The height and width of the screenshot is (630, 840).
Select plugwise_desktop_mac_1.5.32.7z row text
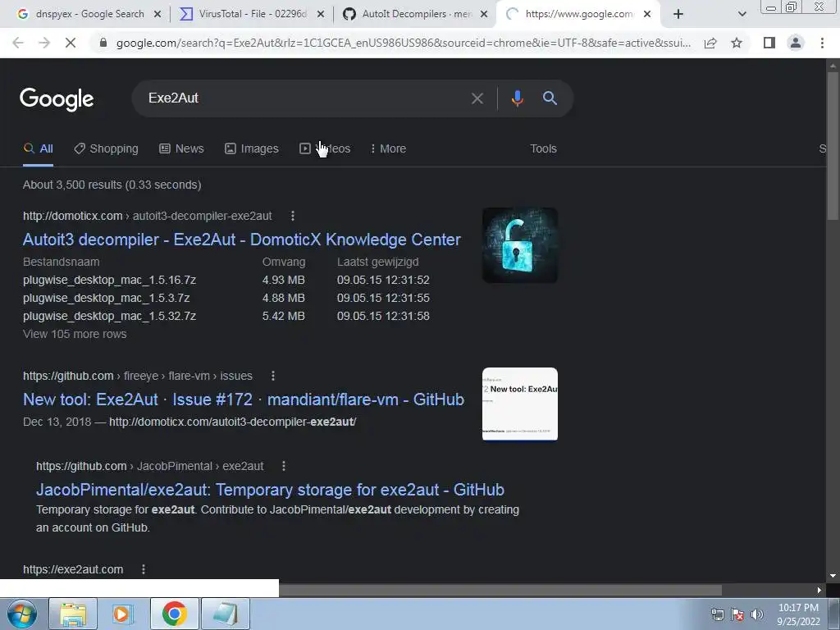point(109,316)
